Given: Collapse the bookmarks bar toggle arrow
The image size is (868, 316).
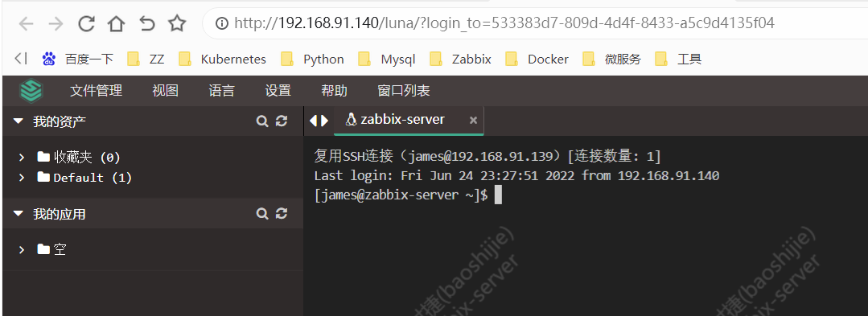Looking at the screenshot, I should [20, 58].
